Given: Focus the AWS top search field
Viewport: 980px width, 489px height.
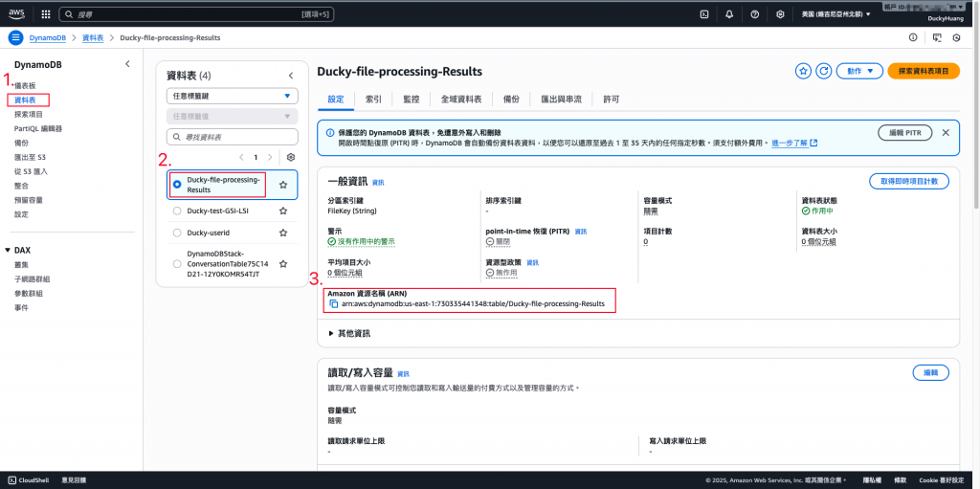Looking at the screenshot, I should click(195, 13).
